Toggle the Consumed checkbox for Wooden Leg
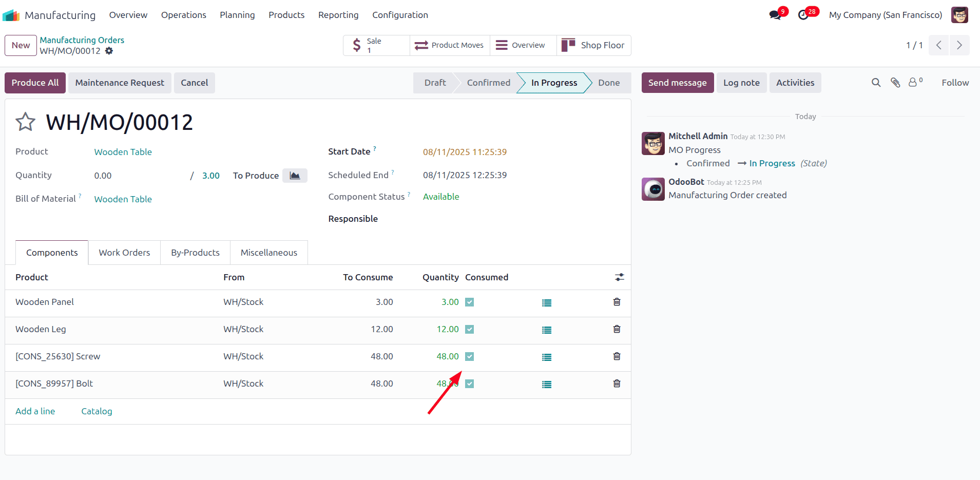Image resolution: width=980 pixels, height=480 pixels. pyautogui.click(x=469, y=330)
